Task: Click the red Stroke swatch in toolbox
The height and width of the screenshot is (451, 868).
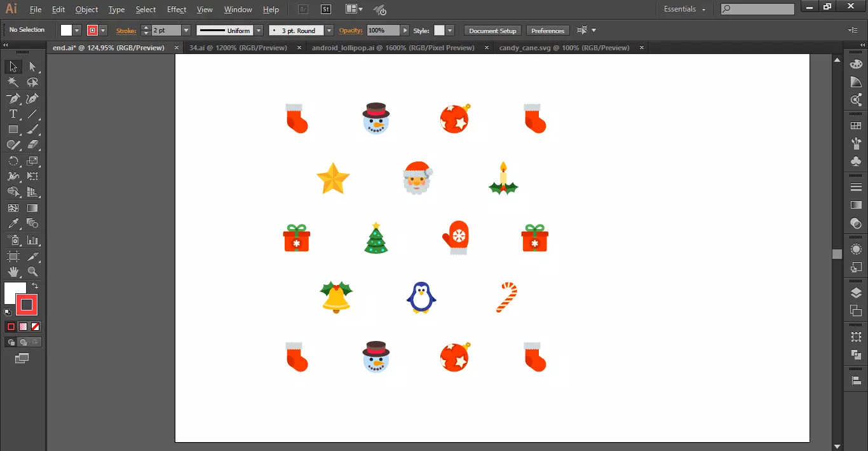Action: point(27,305)
